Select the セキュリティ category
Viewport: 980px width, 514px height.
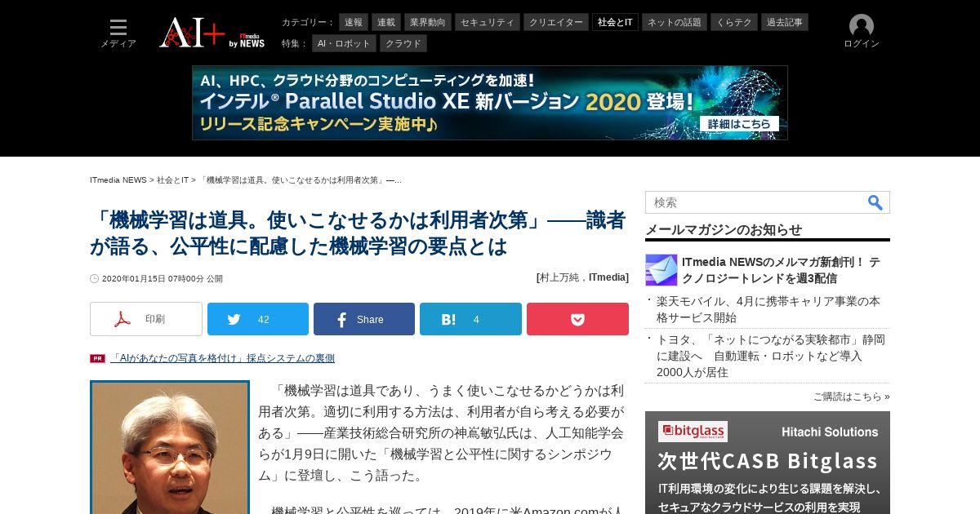coord(488,22)
